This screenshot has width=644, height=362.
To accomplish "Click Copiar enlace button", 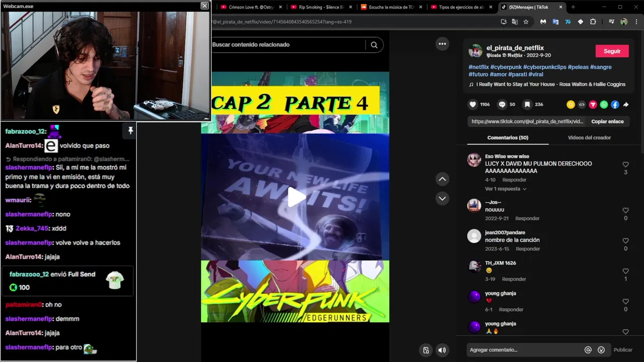I will 607,122.
